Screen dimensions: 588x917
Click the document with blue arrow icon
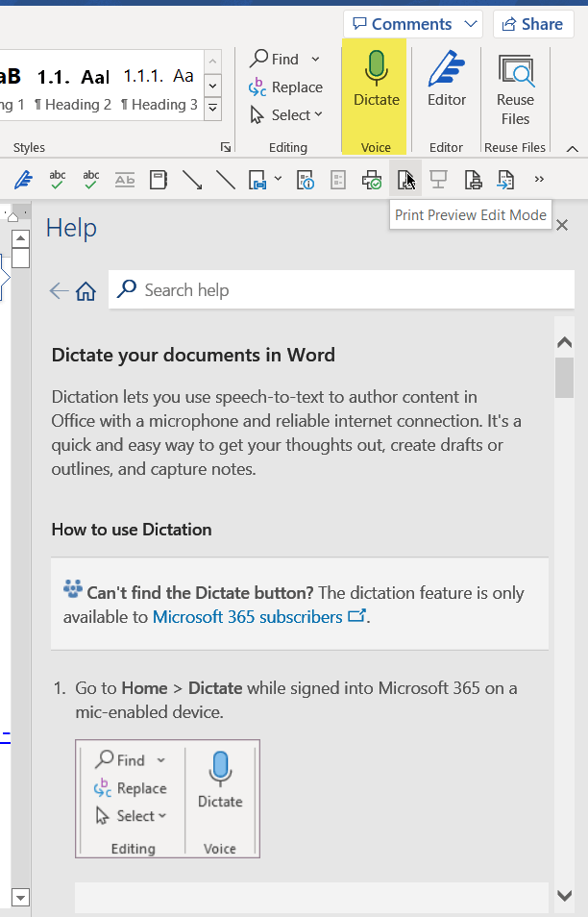[505, 180]
